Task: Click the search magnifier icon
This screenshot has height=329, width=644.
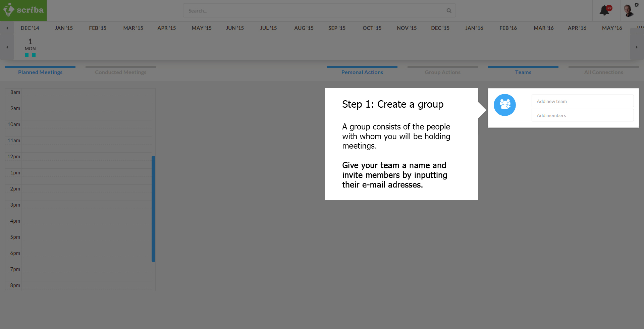Action: 449,11
